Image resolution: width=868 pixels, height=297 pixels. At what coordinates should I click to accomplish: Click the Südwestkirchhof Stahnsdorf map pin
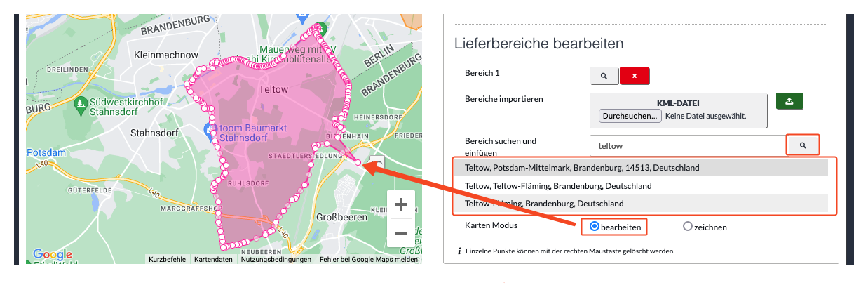click(80, 105)
